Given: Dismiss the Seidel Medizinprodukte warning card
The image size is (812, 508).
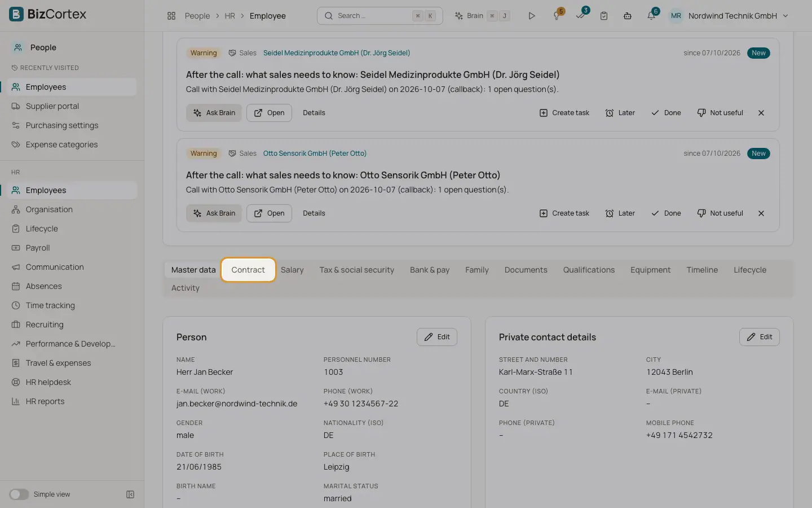Looking at the screenshot, I should coord(761,113).
